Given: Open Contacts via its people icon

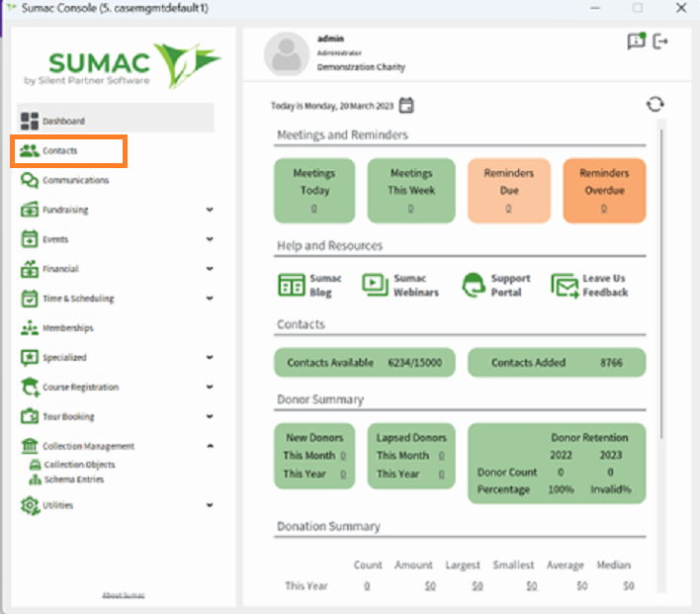Looking at the screenshot, I should tap(30, 150).
